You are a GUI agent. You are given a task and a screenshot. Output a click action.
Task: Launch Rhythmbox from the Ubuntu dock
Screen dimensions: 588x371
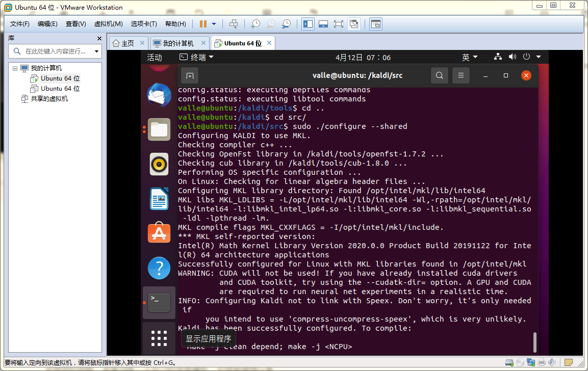coord(159,164)
